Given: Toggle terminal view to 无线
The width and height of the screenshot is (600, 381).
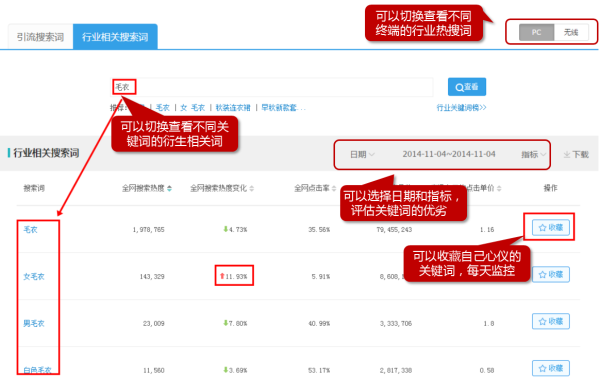Looking at the screenshot, I should [x=571, y=33].
